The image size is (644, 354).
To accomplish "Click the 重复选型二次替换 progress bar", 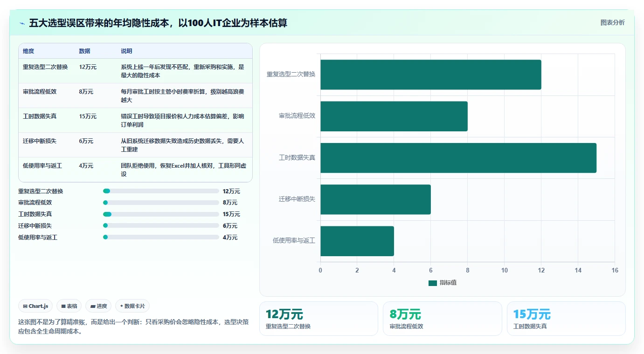I will point(161,191).
